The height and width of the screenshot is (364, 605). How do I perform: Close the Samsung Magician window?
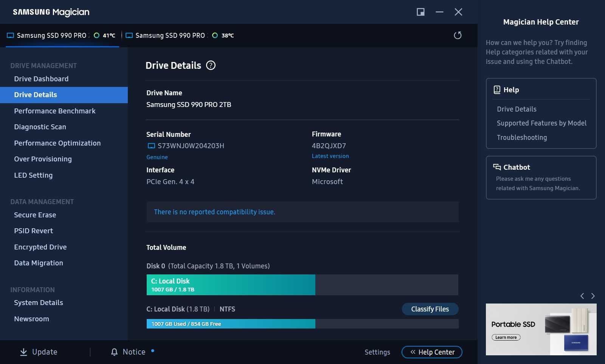(x=458, y=12)
